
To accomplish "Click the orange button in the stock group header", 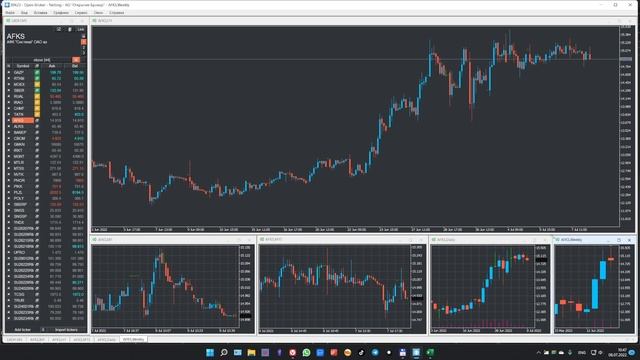I will [76, 60].
